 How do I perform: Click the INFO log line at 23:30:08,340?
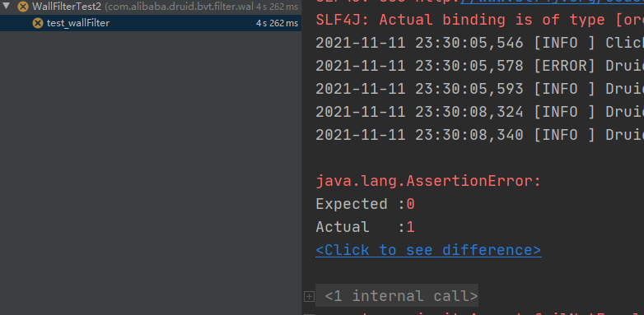pos(480,135)
